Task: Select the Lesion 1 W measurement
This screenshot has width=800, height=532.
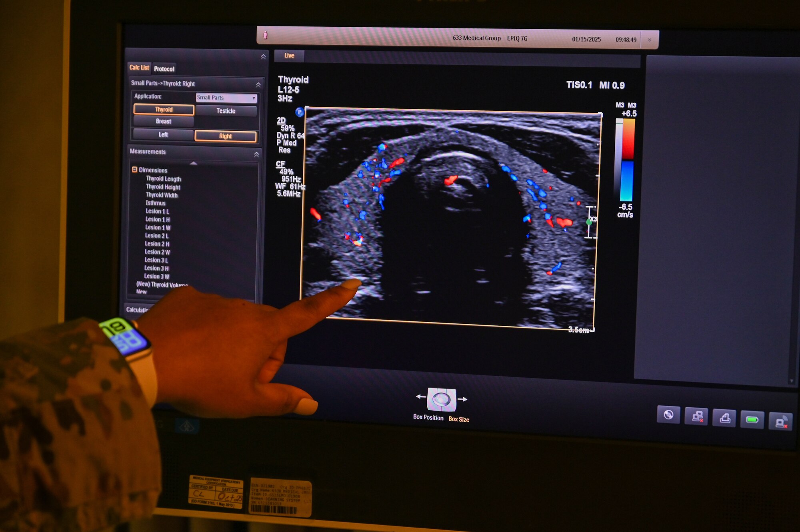Action: [158, 227]
